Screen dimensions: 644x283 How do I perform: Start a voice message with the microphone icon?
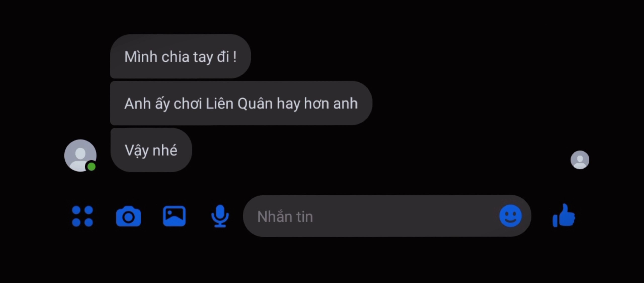pos(220,216)
